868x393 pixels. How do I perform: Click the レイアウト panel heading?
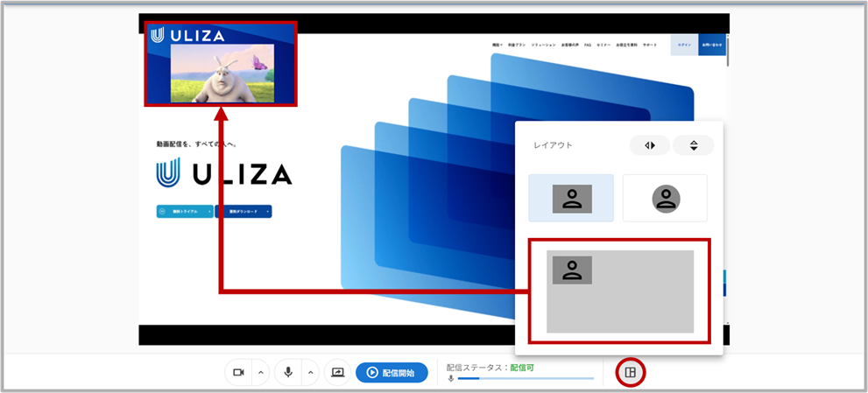[553, 145]
